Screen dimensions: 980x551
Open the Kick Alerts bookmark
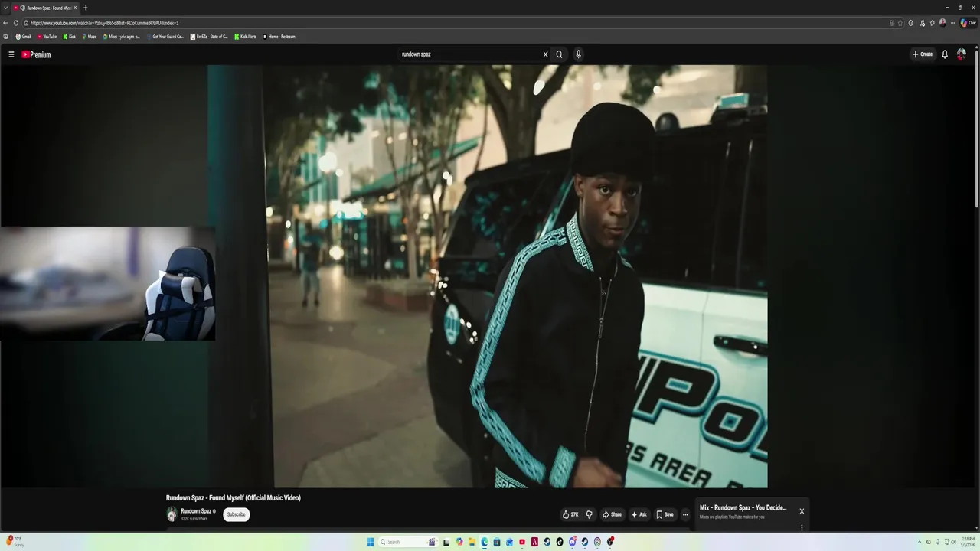pos(246,37)
